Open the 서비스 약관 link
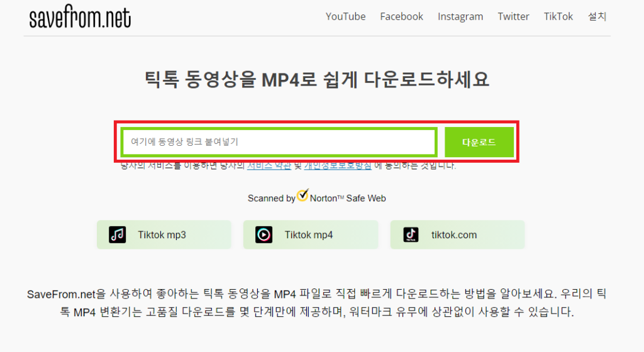644x352 pixels. click(x=269, y=166)
